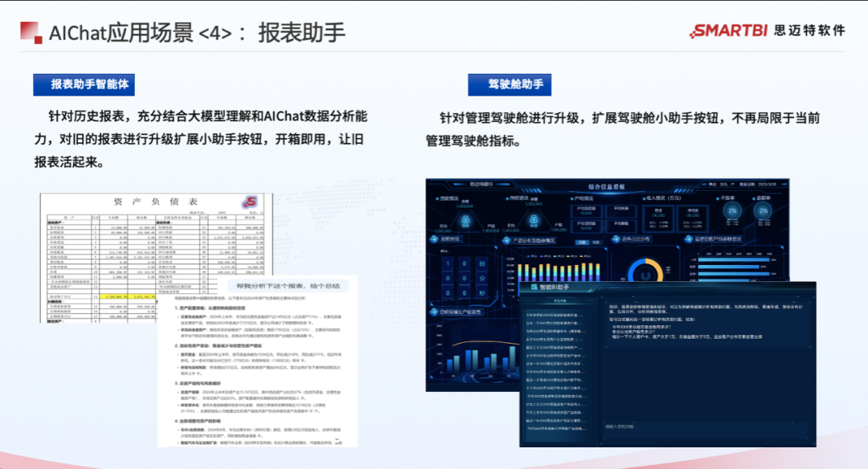Click the red S logo on the balance sheet
Viewport: 868px width, 469px height.
(x=250, y=202)
